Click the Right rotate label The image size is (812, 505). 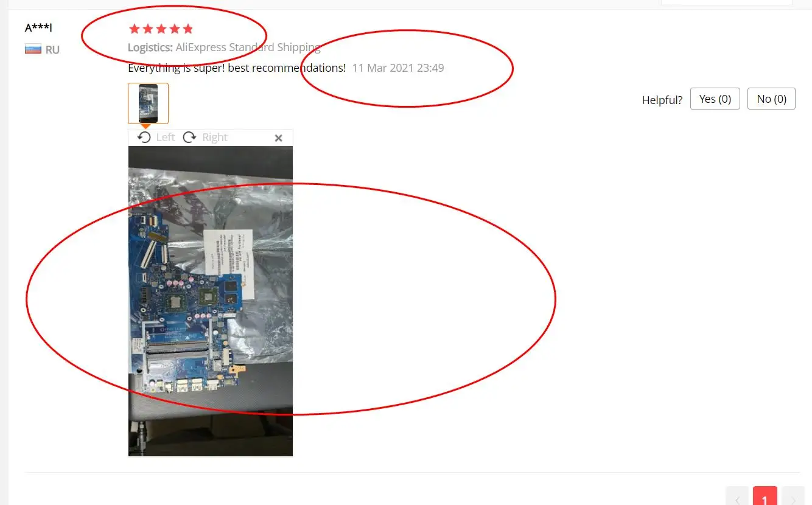tap(215, 138)
